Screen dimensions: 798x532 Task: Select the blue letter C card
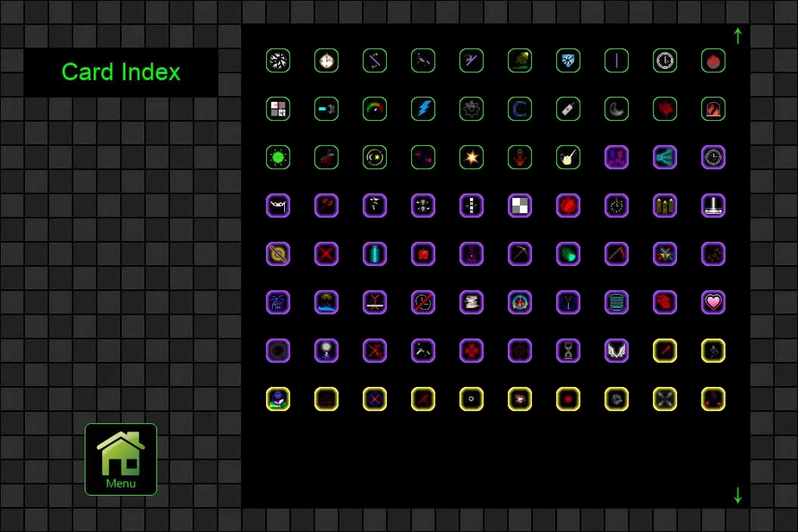pos(520,109)
